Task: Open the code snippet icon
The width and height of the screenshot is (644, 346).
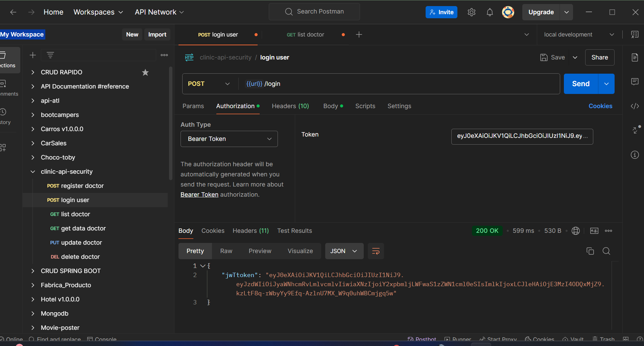Action: 635,106
